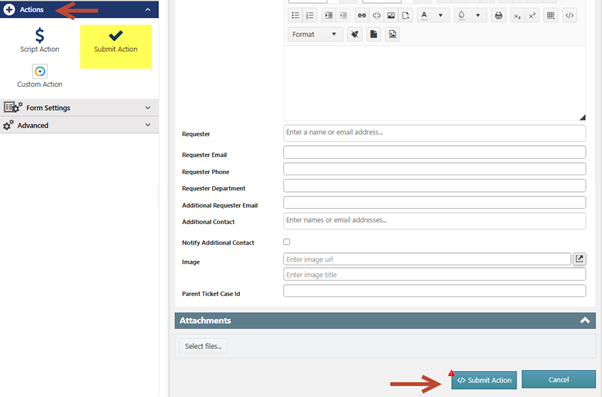This screenshot has width=602, height=397.
Task: Insert a table in the editor
Action: [551, 15]
